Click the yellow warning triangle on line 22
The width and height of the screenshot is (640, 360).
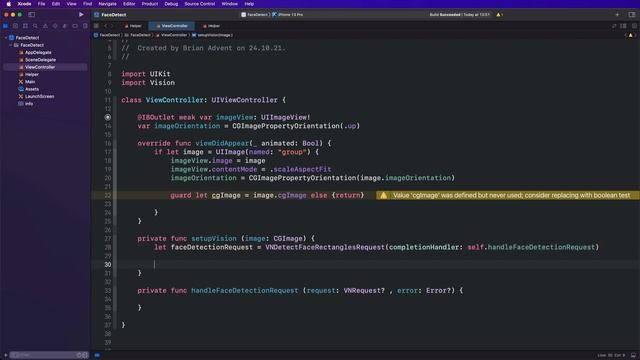383,195
